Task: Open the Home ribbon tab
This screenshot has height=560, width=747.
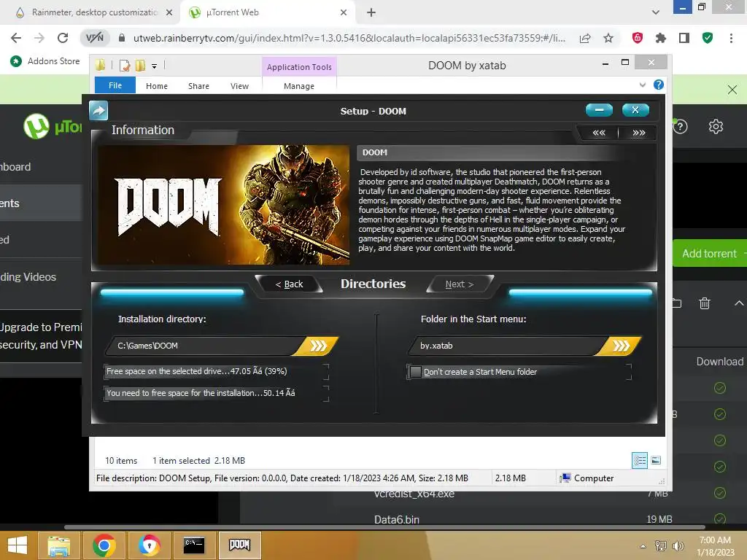Action: [x=157, y=86]
